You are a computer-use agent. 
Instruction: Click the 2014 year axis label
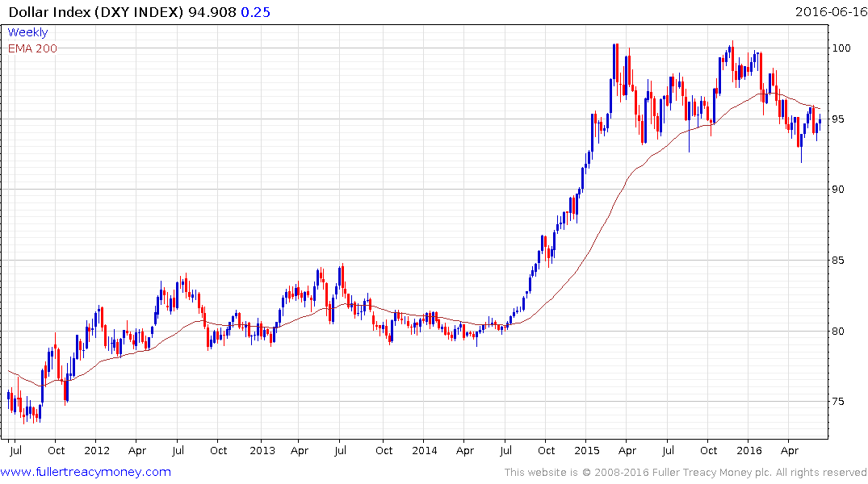(x=425, y=450)
